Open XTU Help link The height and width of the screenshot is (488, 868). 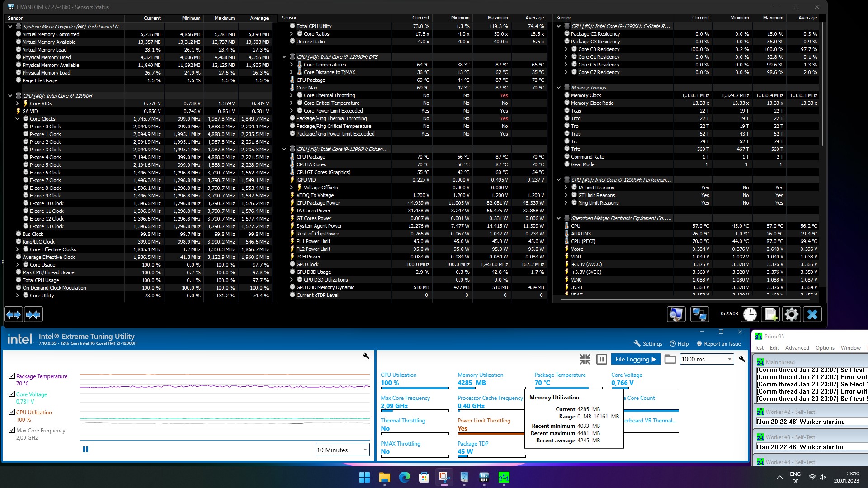pyautogui.click(x=679, y=344)
